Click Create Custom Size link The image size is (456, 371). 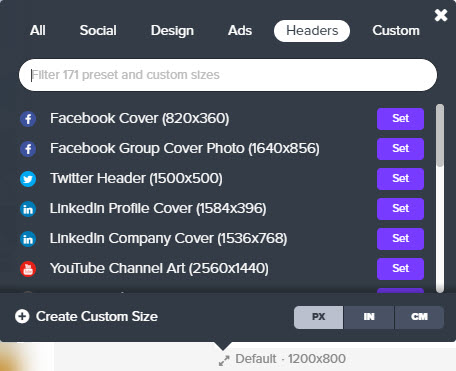(97, 316)
